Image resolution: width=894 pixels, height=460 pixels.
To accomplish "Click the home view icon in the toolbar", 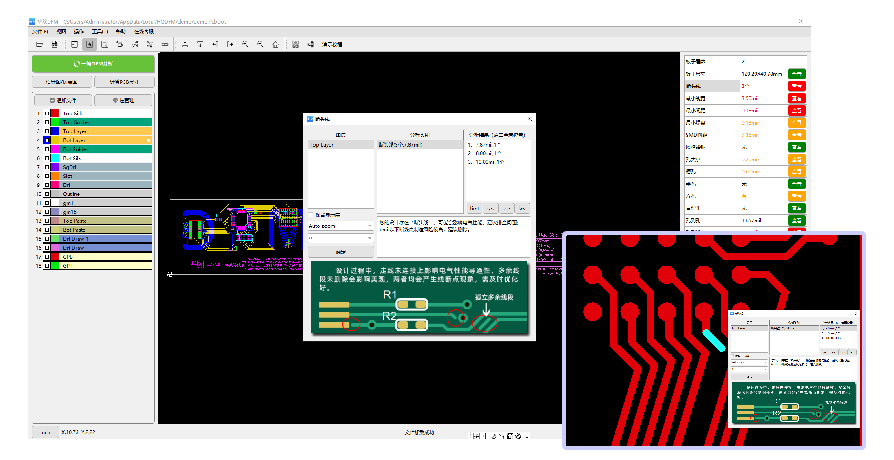I will tap(276, 44).
